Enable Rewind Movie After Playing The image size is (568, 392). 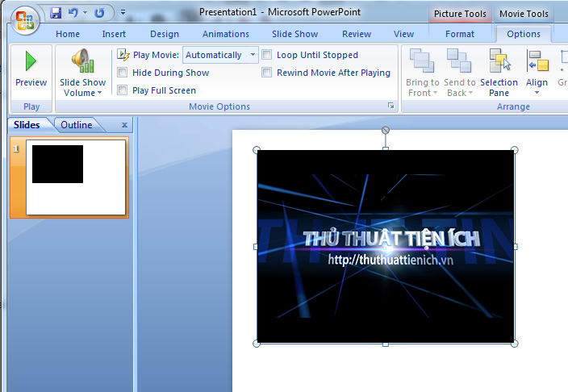[x=267, y=73]
